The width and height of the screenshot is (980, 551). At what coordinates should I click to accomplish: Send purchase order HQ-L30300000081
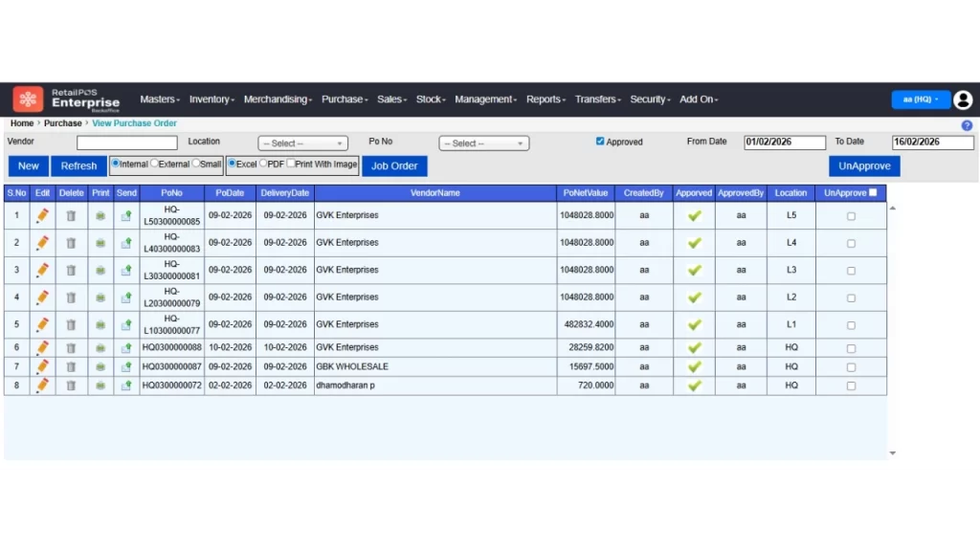click(126, 271)
